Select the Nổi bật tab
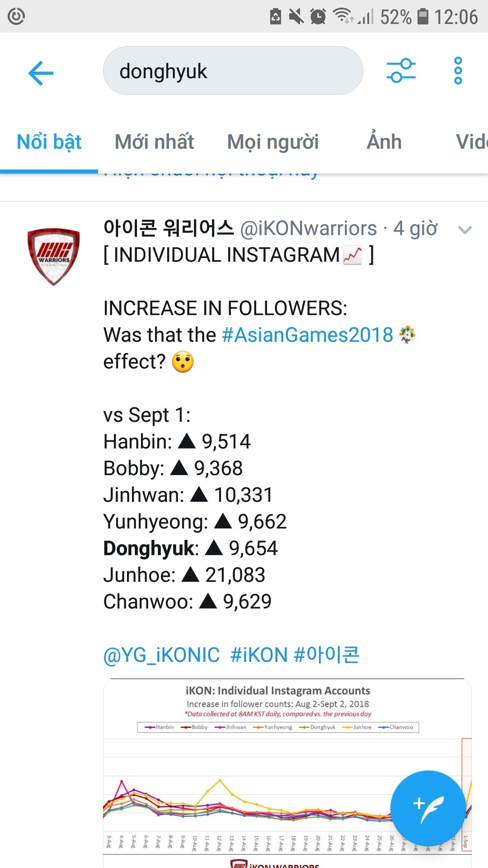The height and width of the screenshot is (868, 488). click(49, 142)
